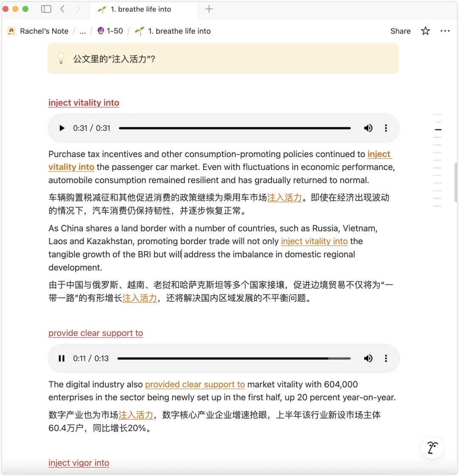Select the '1. breathe life into' tab

click(x=143, y=9)
